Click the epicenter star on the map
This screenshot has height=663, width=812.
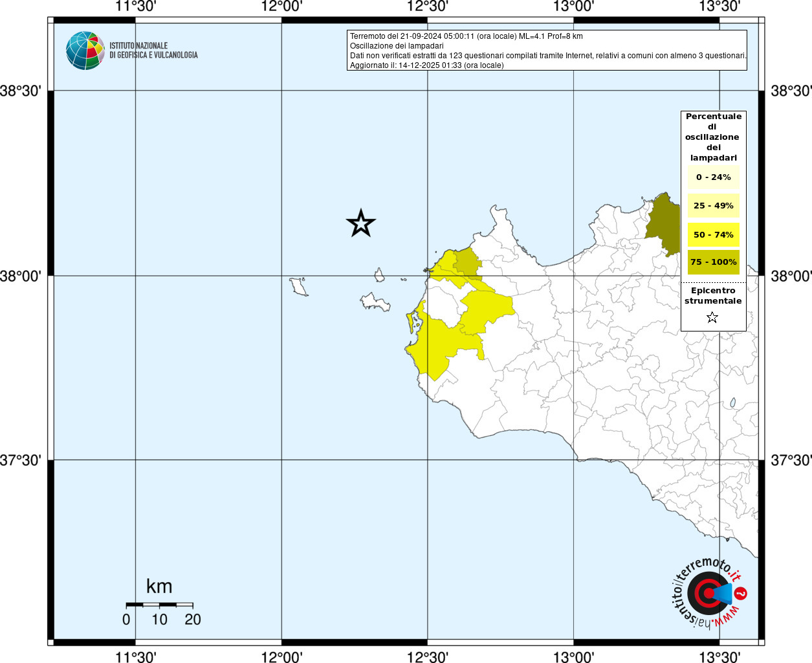pos(361,223)
